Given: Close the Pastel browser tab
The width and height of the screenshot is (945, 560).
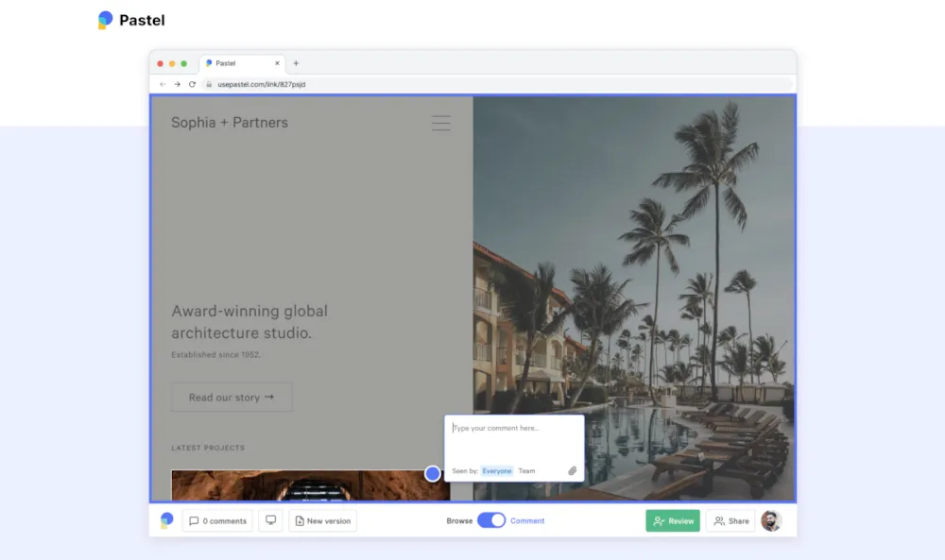Looking at the screenshot, I should pyautogui.click(x=277, y=63).
